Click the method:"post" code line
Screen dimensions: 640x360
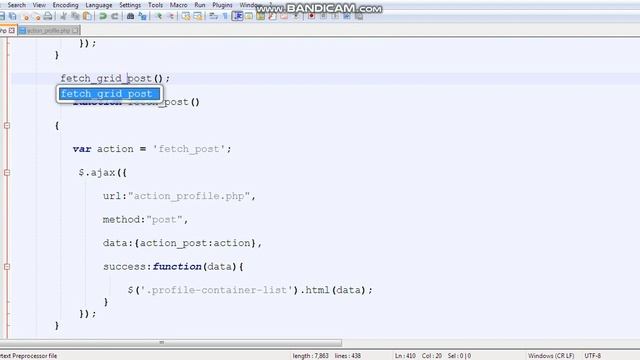[x=145, y=220]
